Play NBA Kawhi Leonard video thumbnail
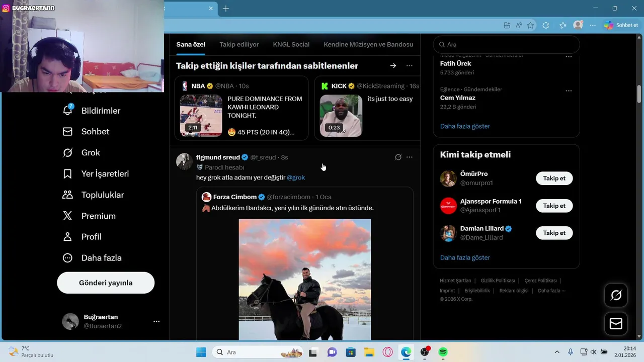This screenshot has width=644, height=362. 201,115
